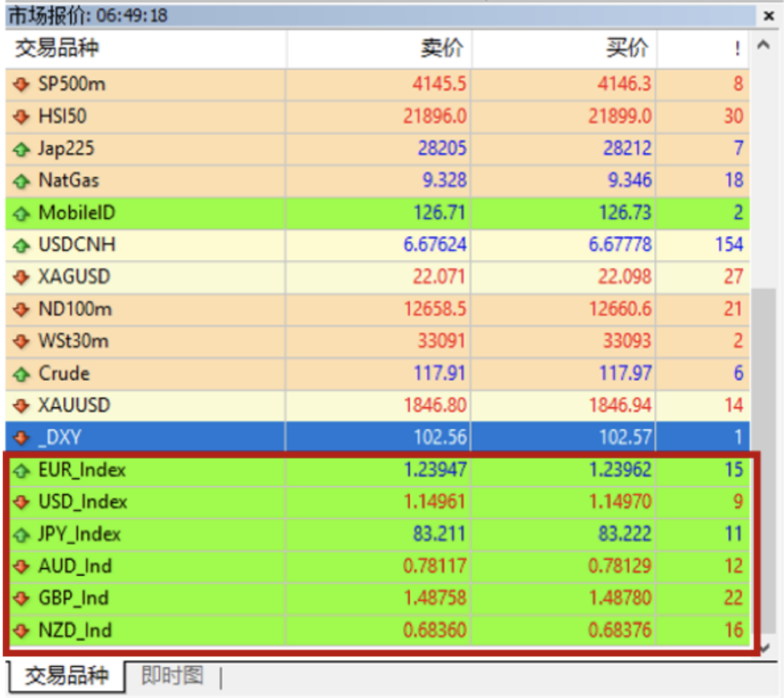Select the HSI50 symbol name
The image size is (784, 698).
pos(62,116)
